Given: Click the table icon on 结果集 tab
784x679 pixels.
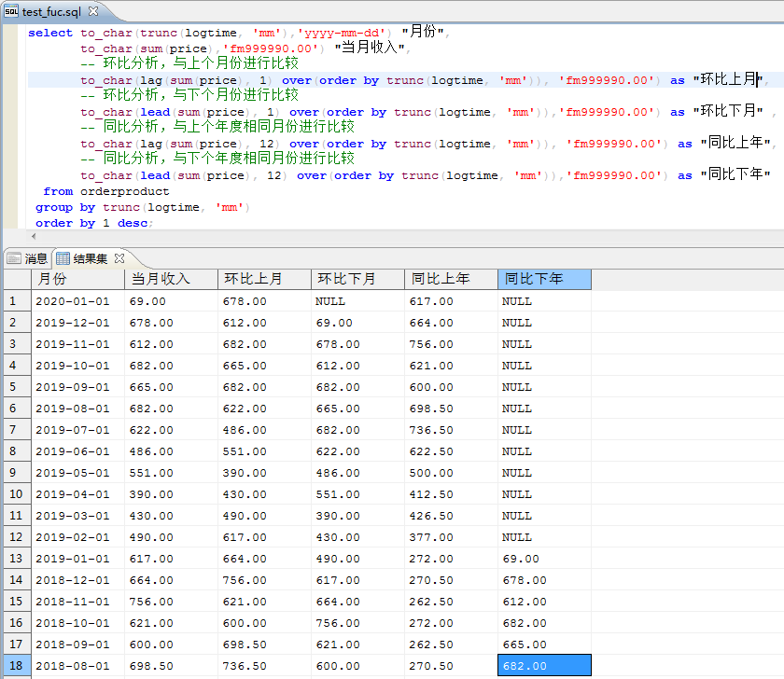Looking at the screenshot, I should tap(63, 258).
